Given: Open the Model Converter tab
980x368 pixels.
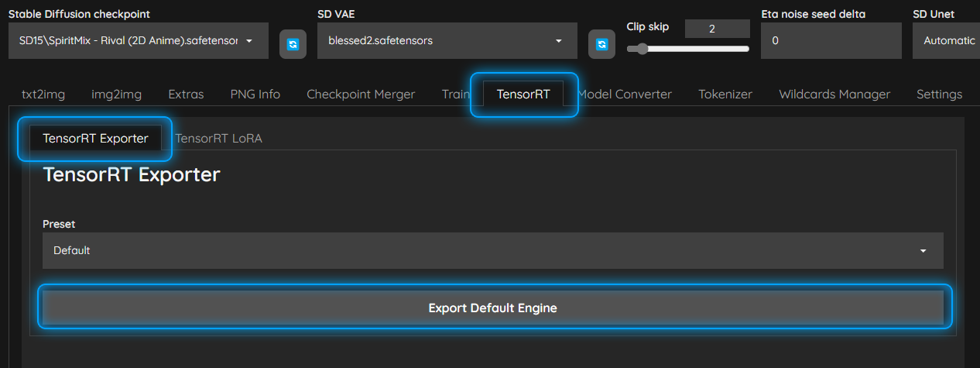Looking at the screenshot, I should pos(625,94).
